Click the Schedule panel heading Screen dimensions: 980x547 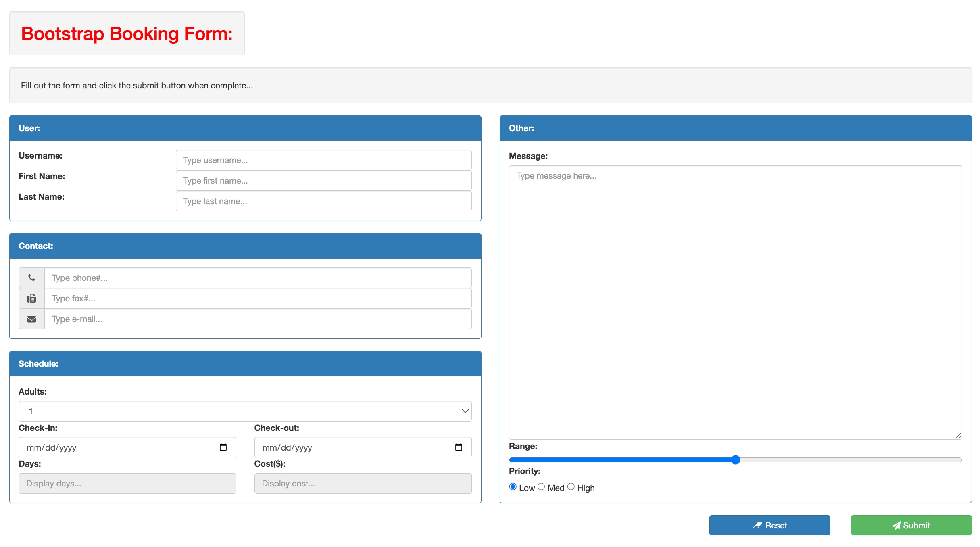[x=245, y=364]
